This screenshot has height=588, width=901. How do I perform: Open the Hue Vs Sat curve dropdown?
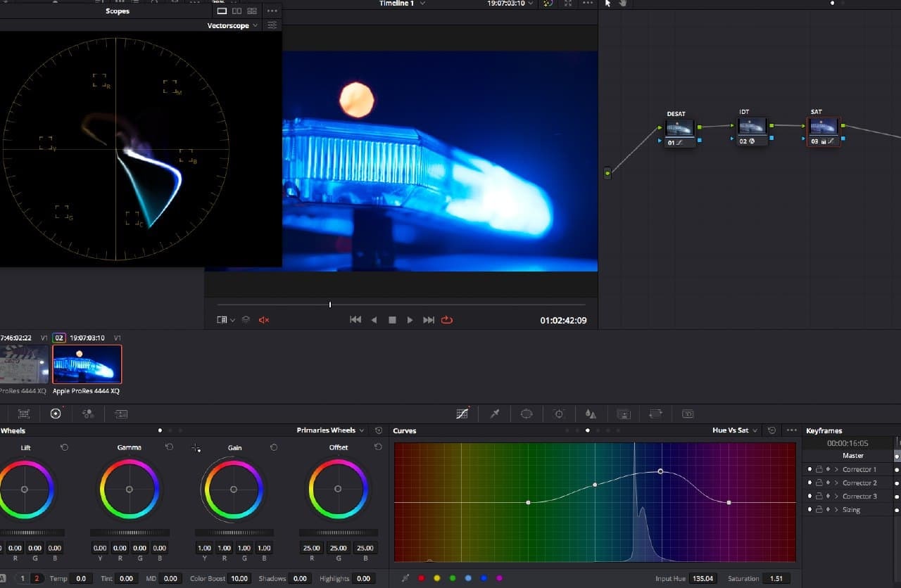coord(735,430)
